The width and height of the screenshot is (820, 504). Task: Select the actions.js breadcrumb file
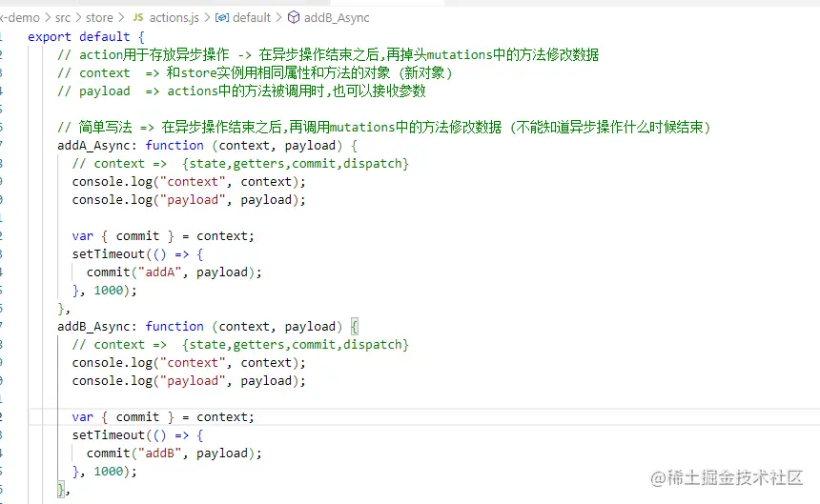(x=174, y=18)
